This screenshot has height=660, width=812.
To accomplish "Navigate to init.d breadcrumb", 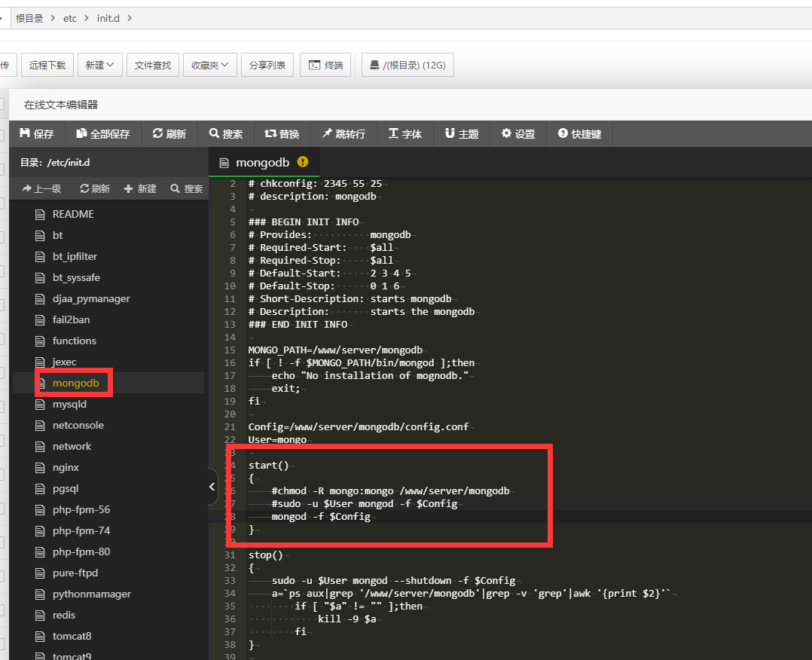I will click(x=108, y=19).
